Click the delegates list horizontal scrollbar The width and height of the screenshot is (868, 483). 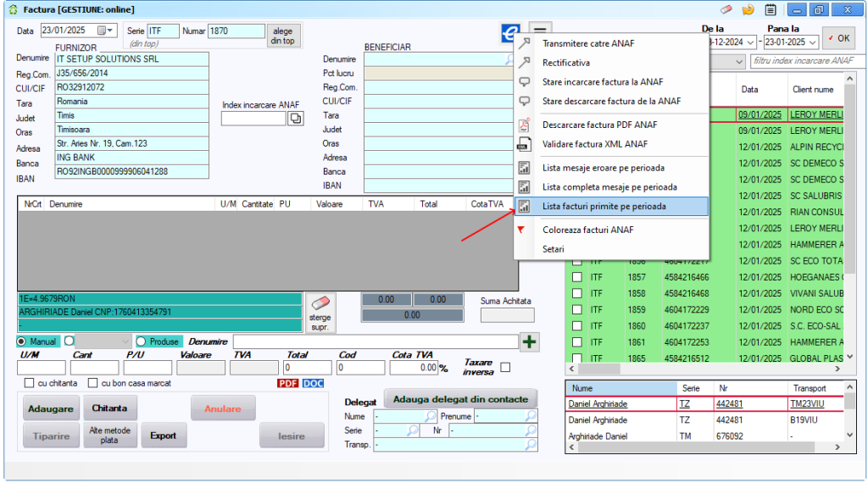(x=705, y=447)
